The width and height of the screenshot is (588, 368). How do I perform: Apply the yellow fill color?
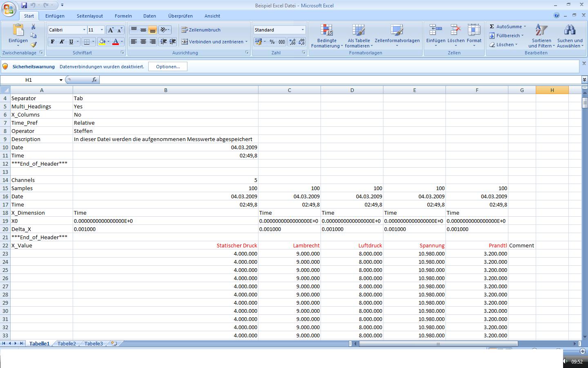tap(102, 42)
